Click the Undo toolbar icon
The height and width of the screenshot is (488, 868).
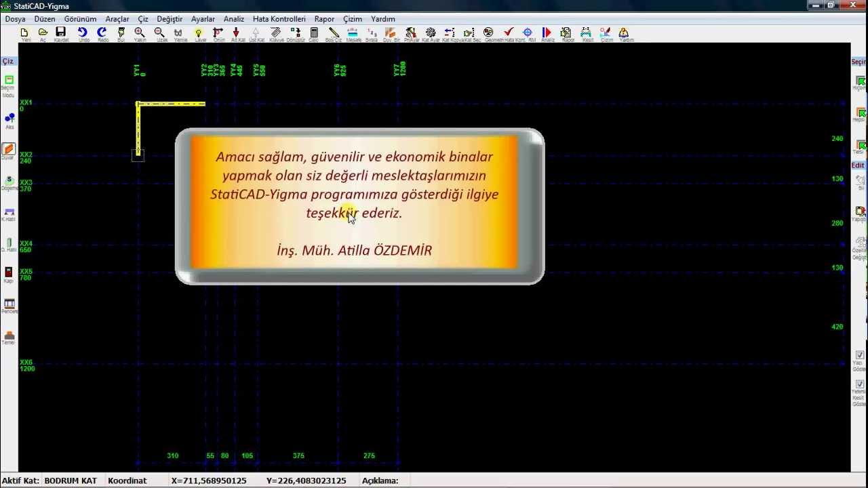(83, 33)
